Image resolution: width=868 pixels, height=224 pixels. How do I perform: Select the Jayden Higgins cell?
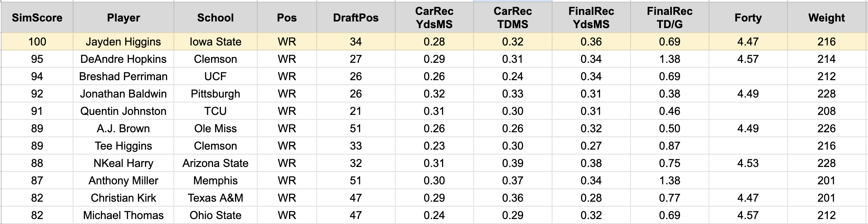(x=123, y=42)
